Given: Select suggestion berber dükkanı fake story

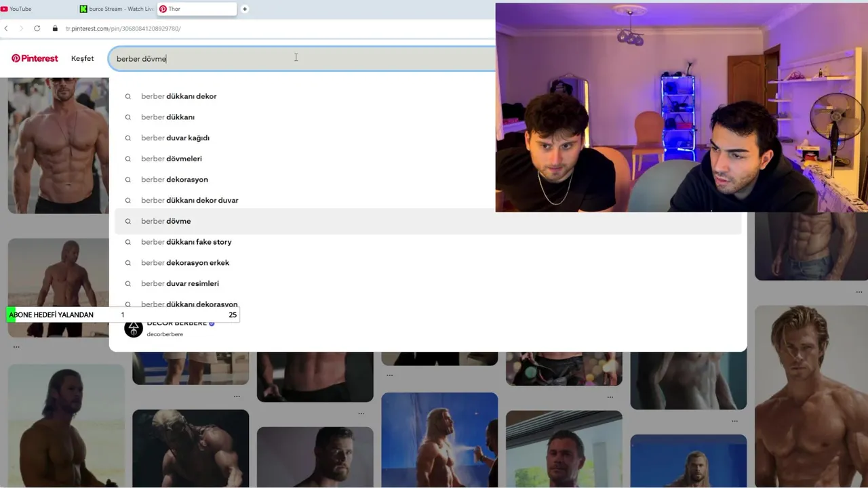Looking at the screenshot, I should pos(428,242).
